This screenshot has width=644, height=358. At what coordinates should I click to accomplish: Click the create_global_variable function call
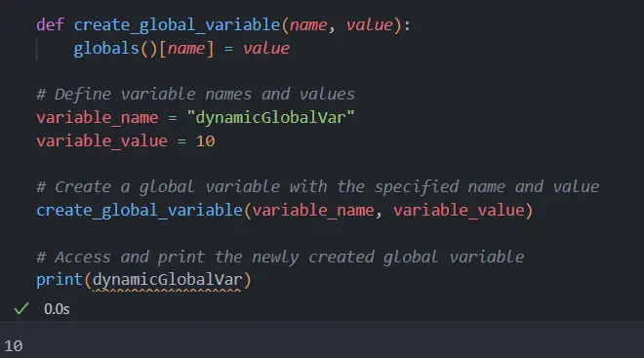pos(140,211)
